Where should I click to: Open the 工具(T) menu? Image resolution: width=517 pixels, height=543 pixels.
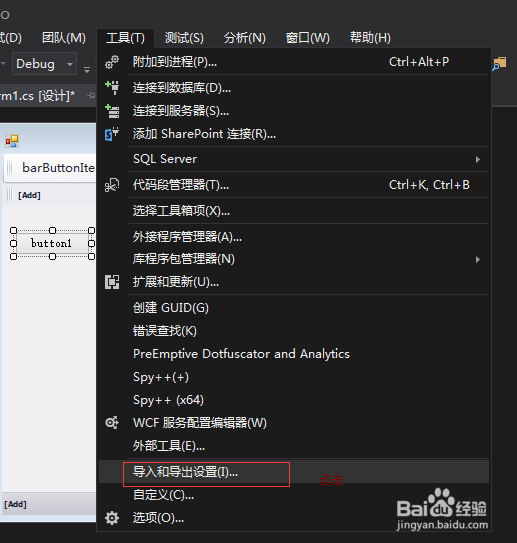pos(125,38)
